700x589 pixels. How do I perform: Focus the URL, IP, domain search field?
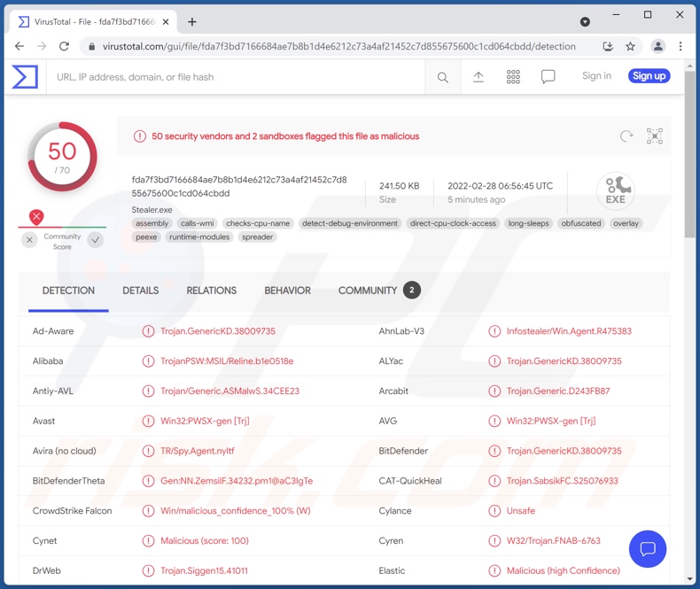coord(236,77)
